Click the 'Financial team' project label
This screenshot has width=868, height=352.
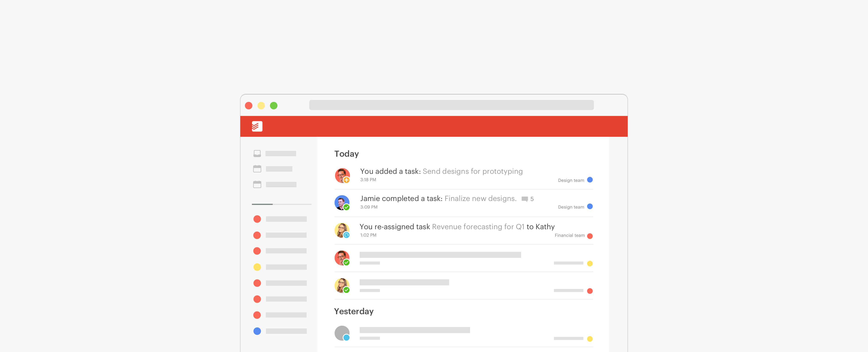(569, 235)
